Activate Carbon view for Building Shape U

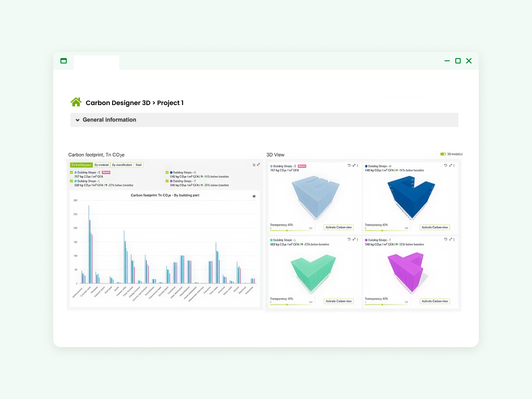[434, 227]
